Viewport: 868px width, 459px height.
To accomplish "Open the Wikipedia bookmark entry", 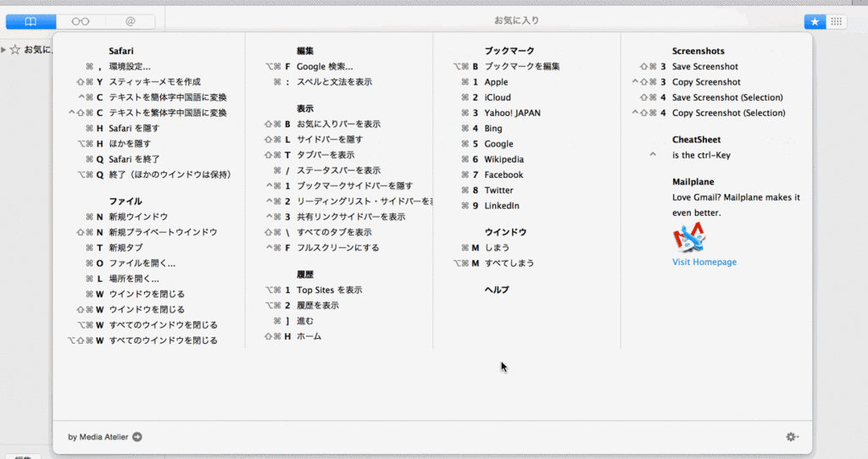I will [504, 159].
